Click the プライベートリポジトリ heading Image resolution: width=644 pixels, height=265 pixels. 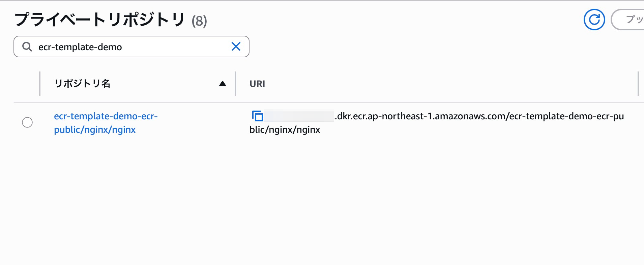(100, 20)
